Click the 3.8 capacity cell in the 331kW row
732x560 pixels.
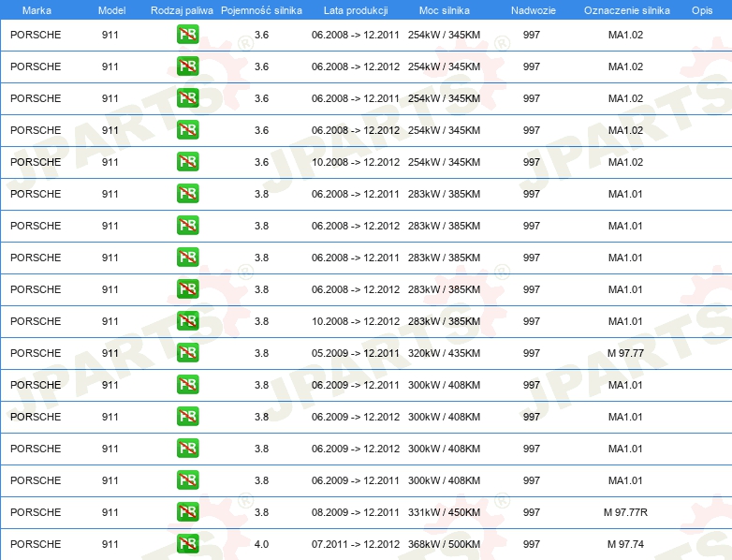[x=261, y=512]
